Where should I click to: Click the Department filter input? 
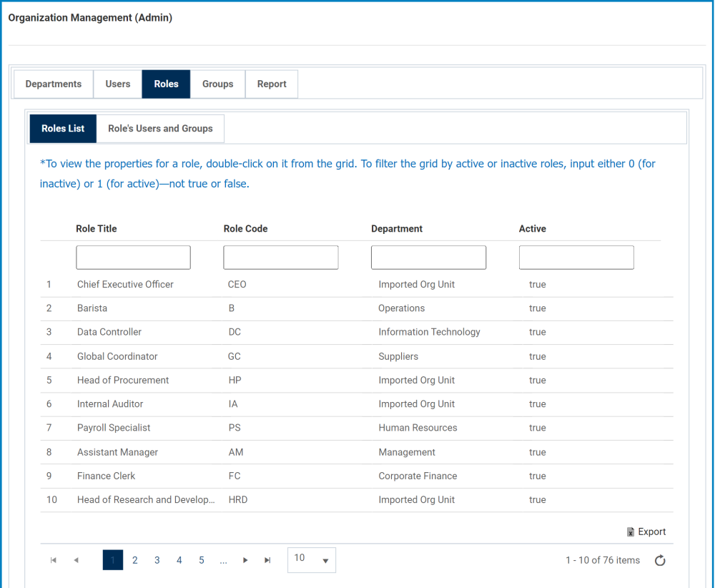[x=428, y=257]
